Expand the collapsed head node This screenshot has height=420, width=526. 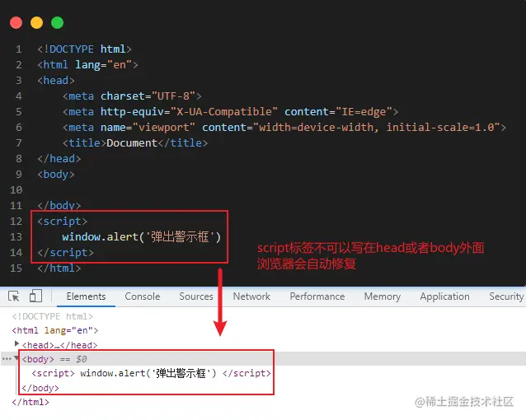(16, 343)
